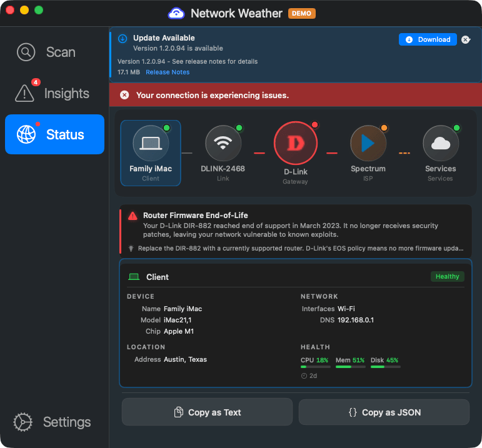482x448 pixels.
Task: Click the orange status dot on Spectrum
Action: click(384, 128)
